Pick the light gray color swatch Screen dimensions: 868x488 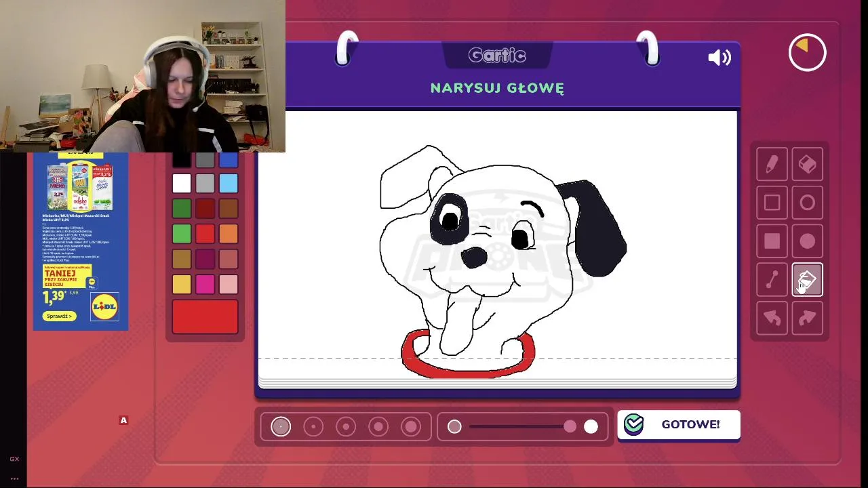(x=205, y=183)
